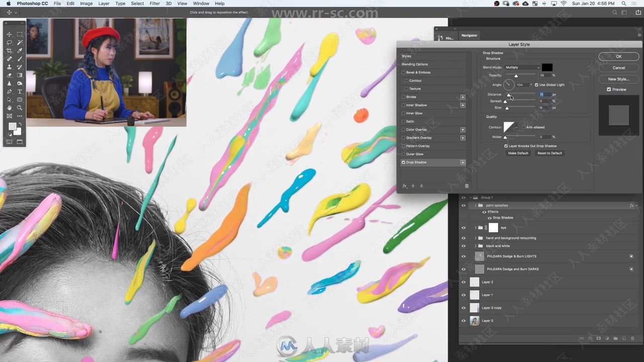Toggle the Preview checkbox
Viewport: 644px width, 362px height.
point(609,89)
